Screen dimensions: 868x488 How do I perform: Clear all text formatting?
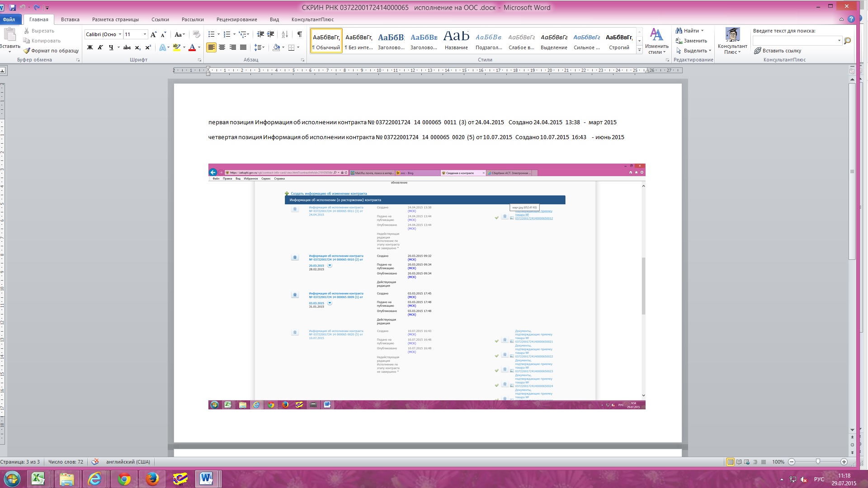pyautogui.click(x=196, y=34)
